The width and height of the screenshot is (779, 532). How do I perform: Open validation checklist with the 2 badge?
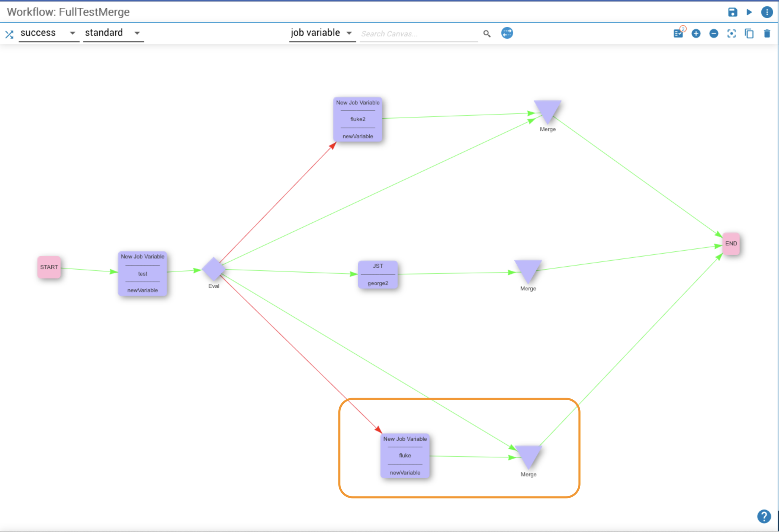point(678,33)
